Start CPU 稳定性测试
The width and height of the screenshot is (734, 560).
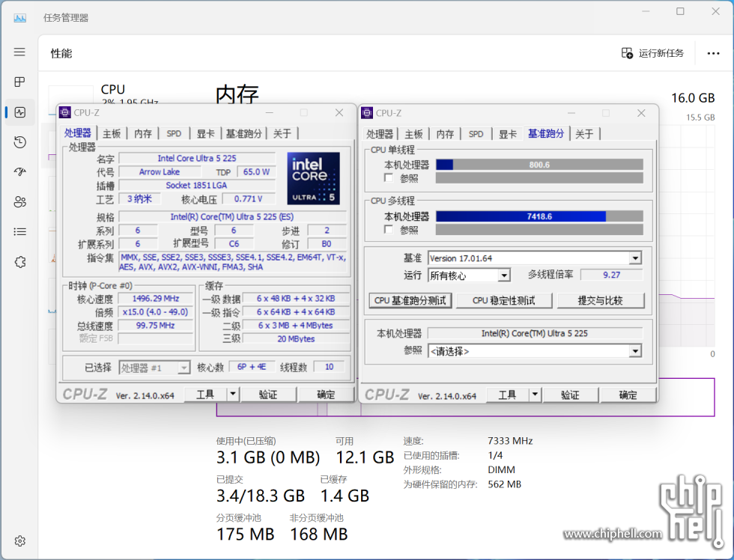(x=503, y=300)
